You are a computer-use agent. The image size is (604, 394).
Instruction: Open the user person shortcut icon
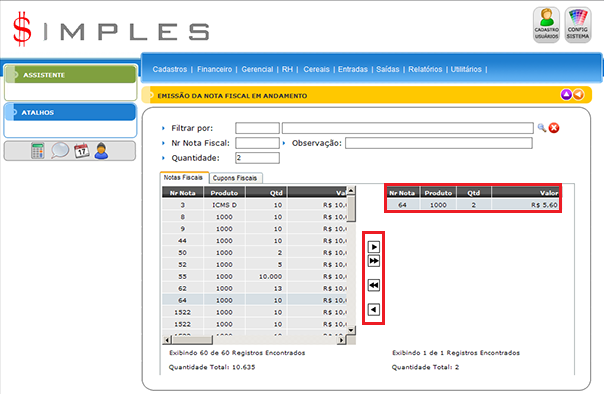[x=101, y=151]
